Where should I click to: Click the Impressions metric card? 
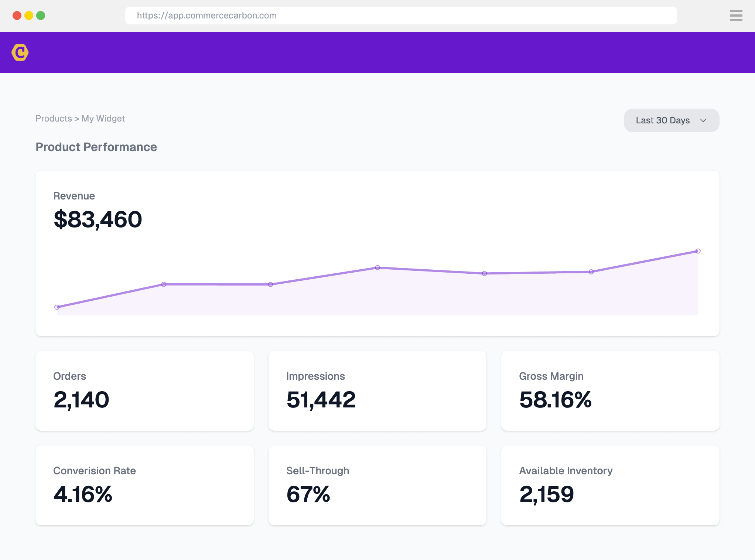coord(377,391)
